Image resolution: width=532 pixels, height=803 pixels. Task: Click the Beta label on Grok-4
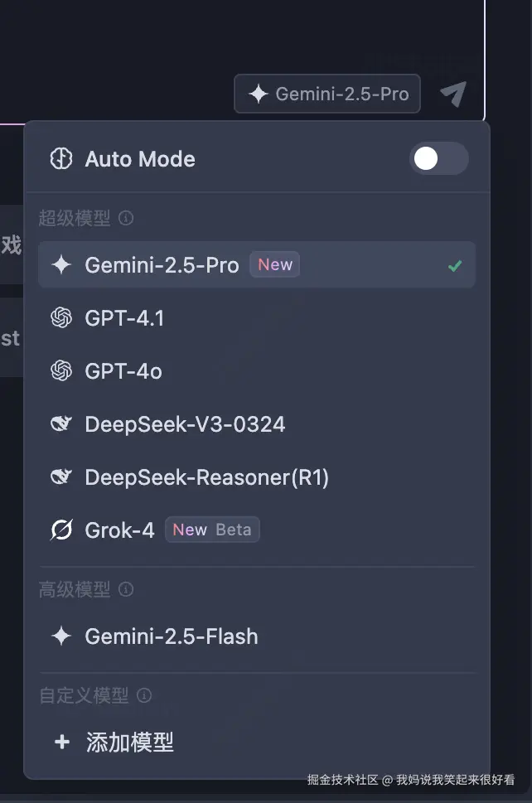[233, 530]
